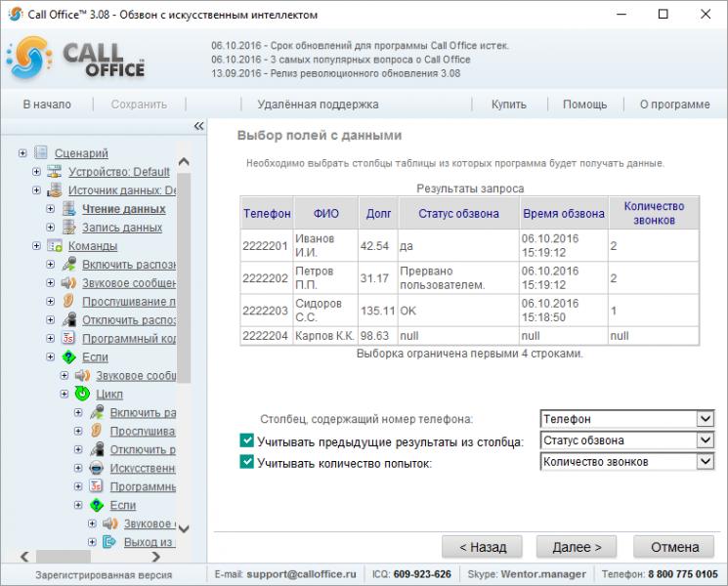728x586 pixels.
Task: Click the Время обзвона column header
Action: coord(564,214)
